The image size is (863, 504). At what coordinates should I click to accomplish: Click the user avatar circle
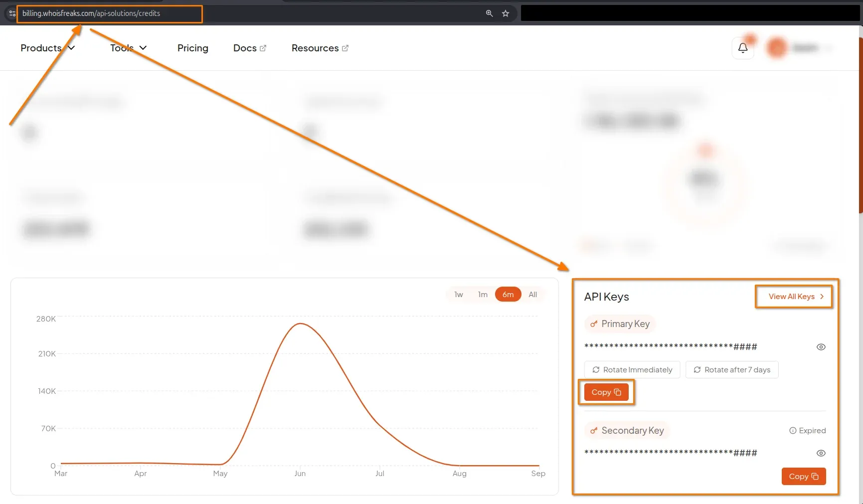pyautogui.click(x=777, y=48)
